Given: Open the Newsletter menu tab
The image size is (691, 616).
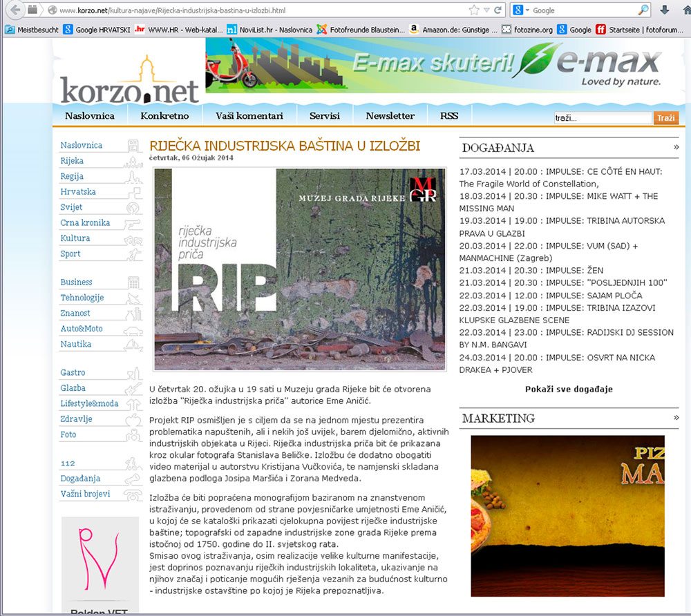Looking at the screenshot, I should [x=390, y=116].
